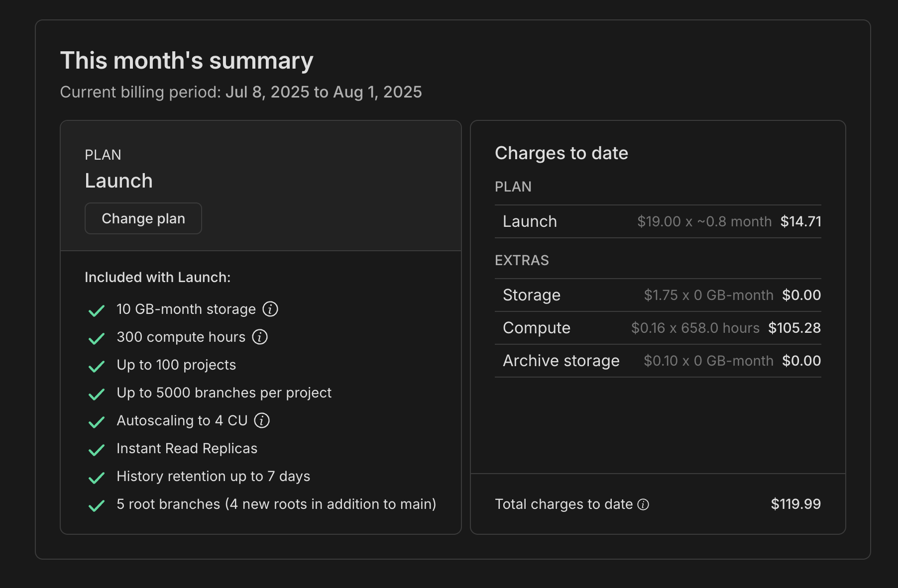Select the Archive storage charges row
898x588 pixels.
(657, 361)
